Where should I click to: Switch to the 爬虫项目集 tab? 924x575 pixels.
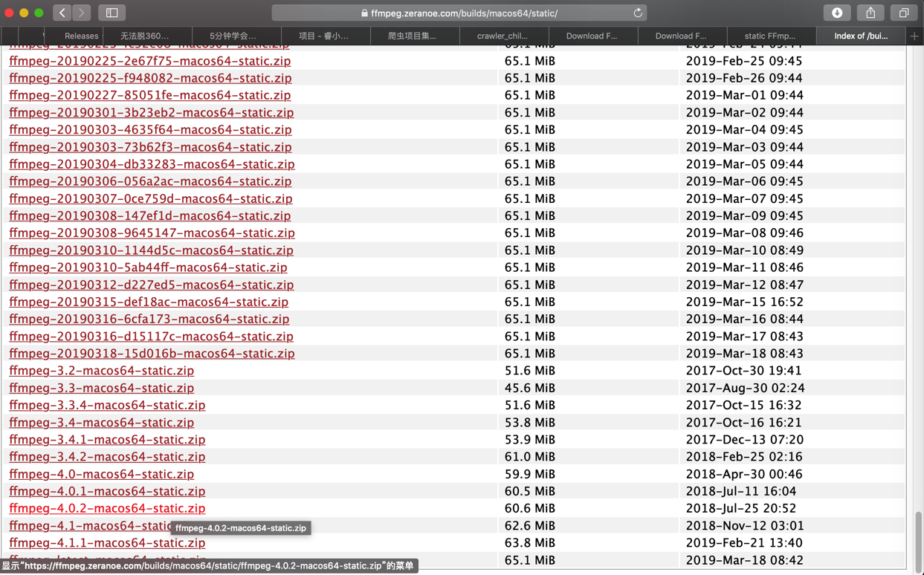[x=414, y=35]
